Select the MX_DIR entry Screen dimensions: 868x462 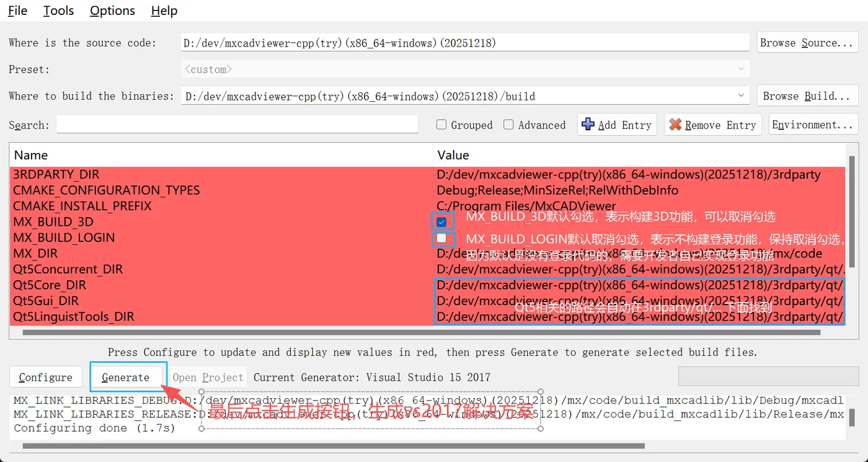pyautogui.click(x=35, y=254)
